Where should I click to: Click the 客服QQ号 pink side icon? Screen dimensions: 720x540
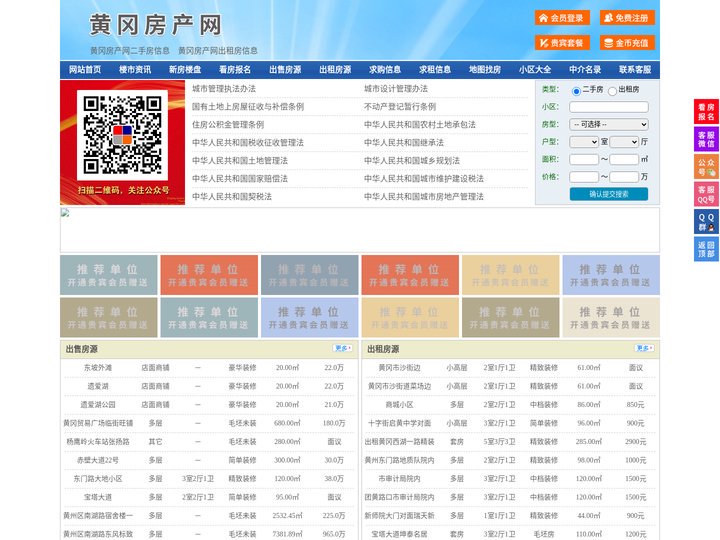pyautogui.click(x=706, y=194)
